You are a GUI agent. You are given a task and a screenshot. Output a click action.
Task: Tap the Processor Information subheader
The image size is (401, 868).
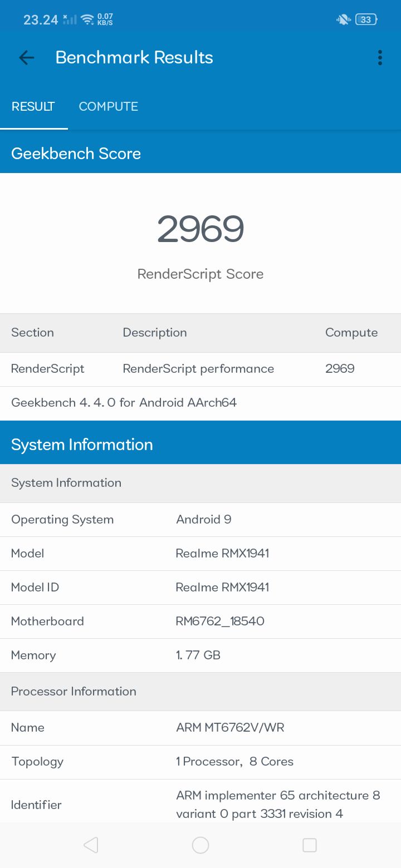(74, 692)
